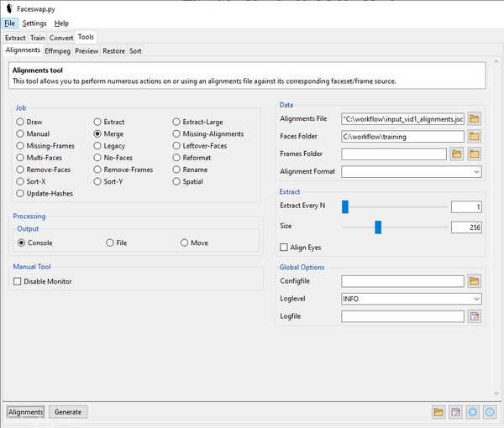The height and width of the screenshot is (428, 504).
Task: Click the Logfile save icon
Action: (x=474, y=316)
